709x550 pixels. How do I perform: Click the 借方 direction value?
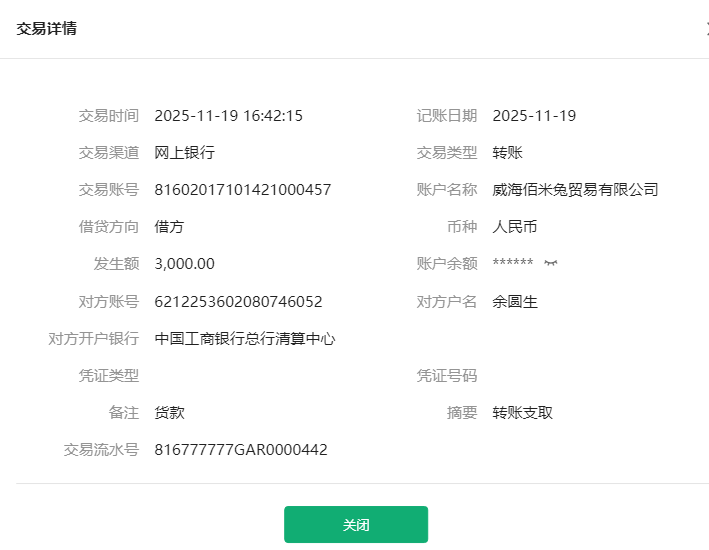coord(170,227)
